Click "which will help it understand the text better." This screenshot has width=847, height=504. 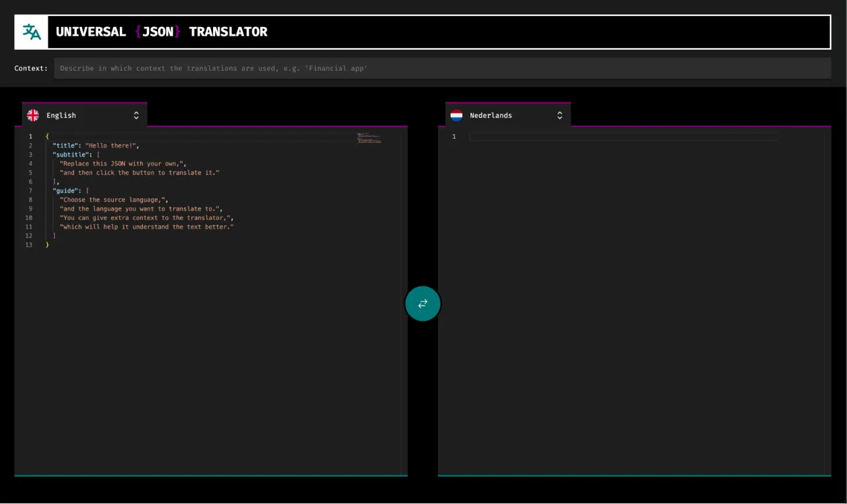click(147, 227)
